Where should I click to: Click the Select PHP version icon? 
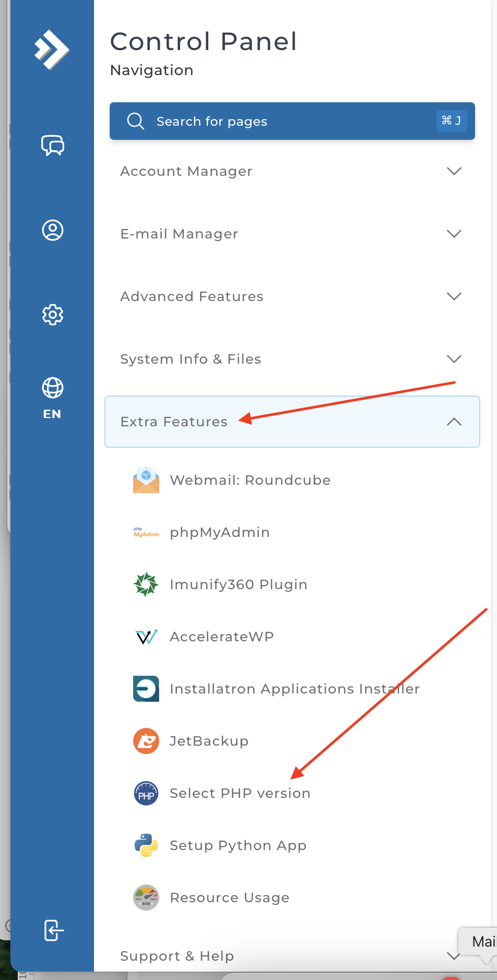[146, 793]
